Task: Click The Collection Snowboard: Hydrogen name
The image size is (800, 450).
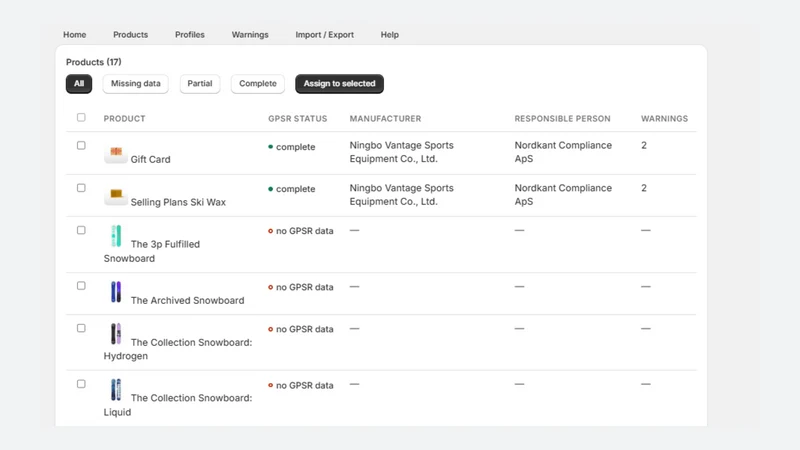Action: 178,349
